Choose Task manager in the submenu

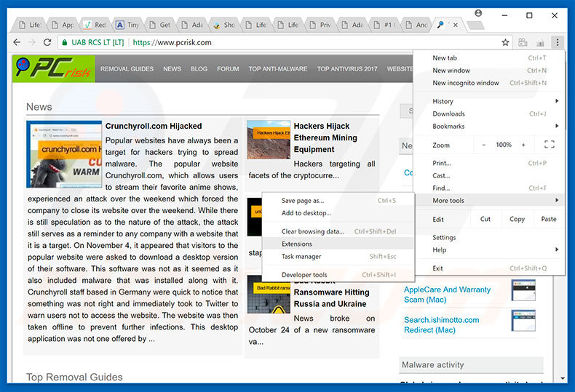click(301, 256)
